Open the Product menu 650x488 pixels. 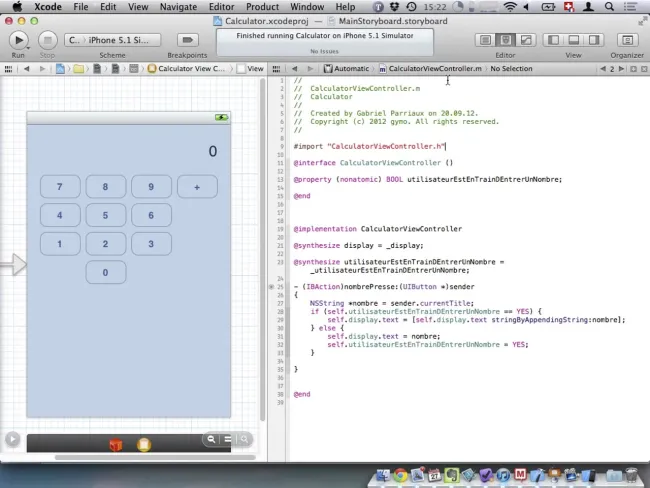point(262,7)
